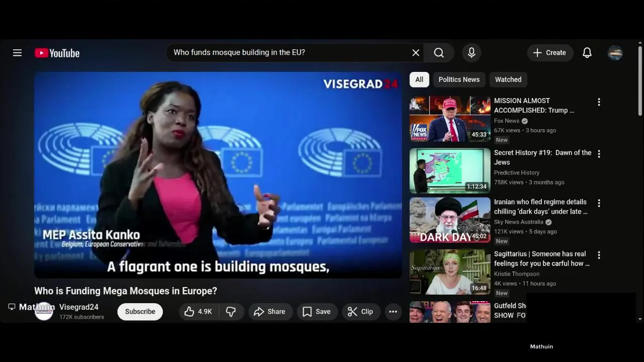Open the notifications bell
This screenshot has height=362, width=644.
tap(587, 53)
